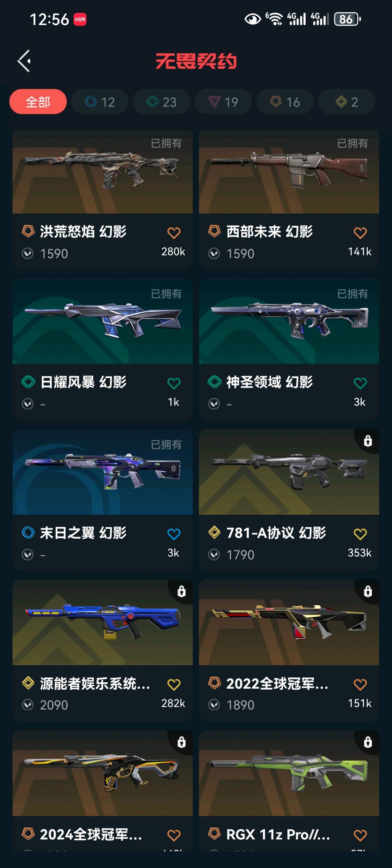
Task: Select the 全部 filter tab
Action: [x=38, y=102]
